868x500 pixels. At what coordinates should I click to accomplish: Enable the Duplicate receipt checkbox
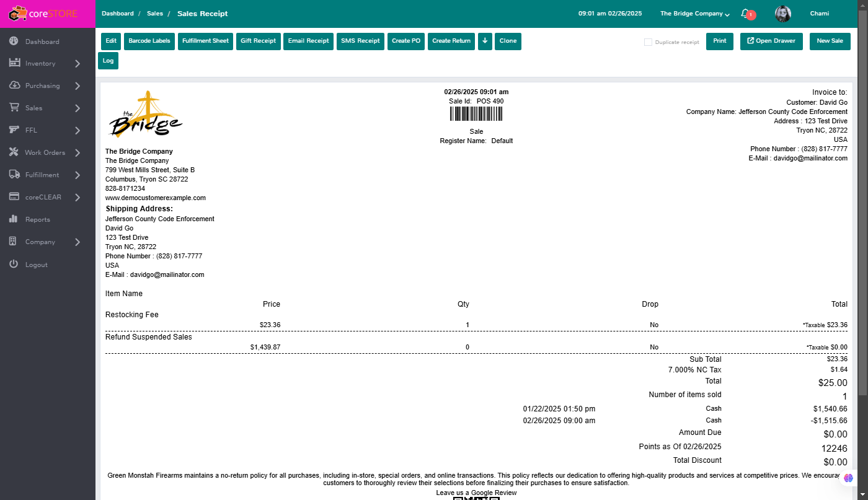tap(648, 42)
